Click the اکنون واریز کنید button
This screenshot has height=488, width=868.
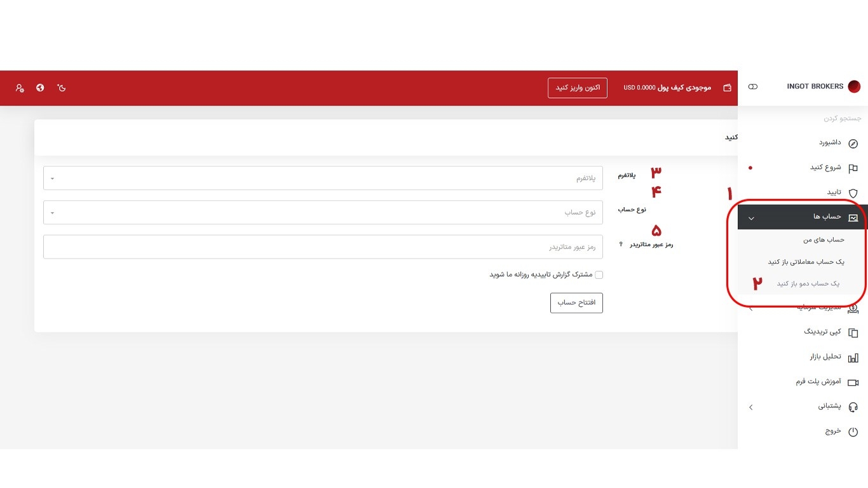577,88
